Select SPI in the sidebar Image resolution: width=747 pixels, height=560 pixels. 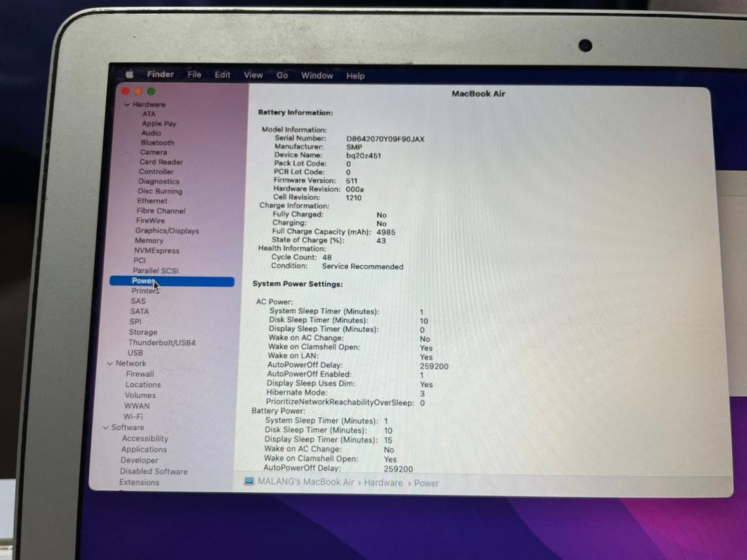(x=136, y=321)
